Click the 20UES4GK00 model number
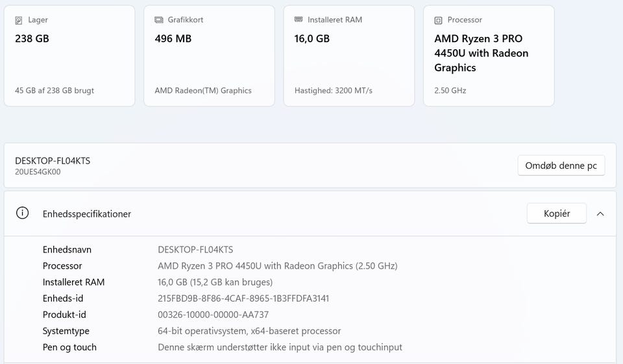Screen dimensions: 623x364 tap(38, 173)
